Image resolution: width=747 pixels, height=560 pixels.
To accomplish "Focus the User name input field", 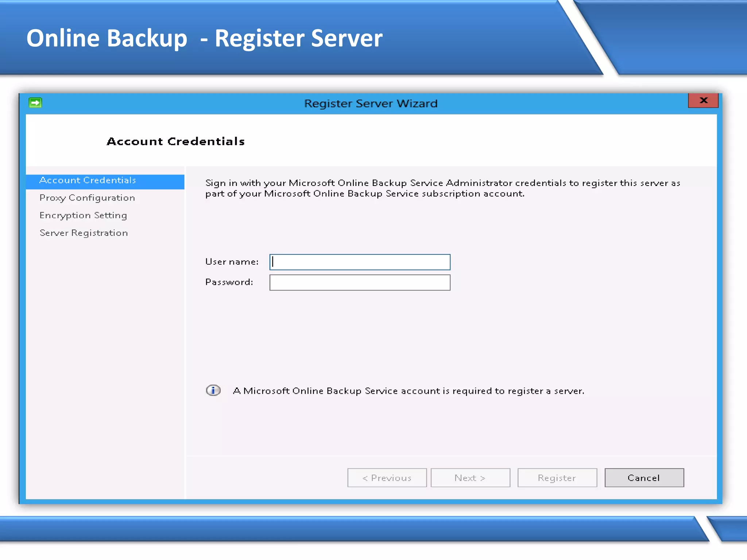I will tap(360, 262).
